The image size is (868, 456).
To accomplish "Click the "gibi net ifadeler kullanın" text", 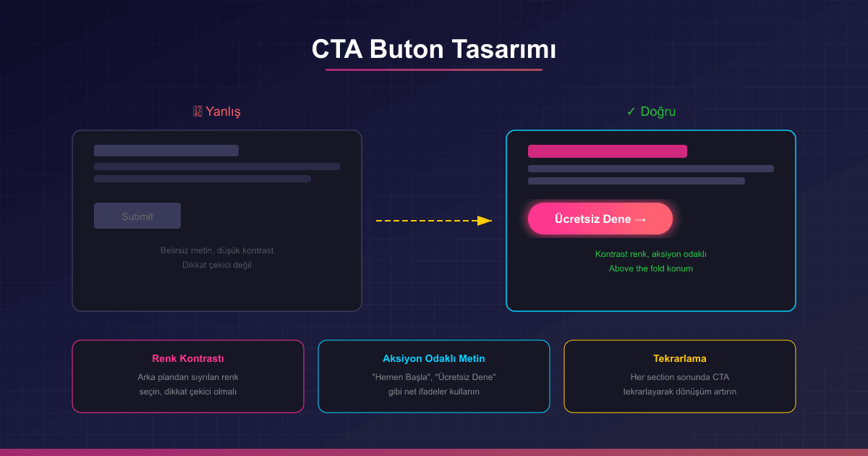I will point(434,392).
